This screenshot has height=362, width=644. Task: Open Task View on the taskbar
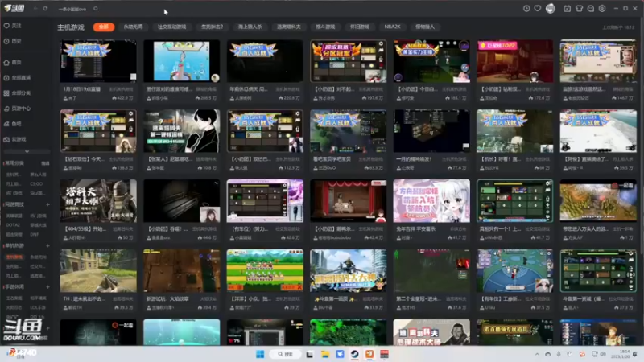(x=310, y=354)
